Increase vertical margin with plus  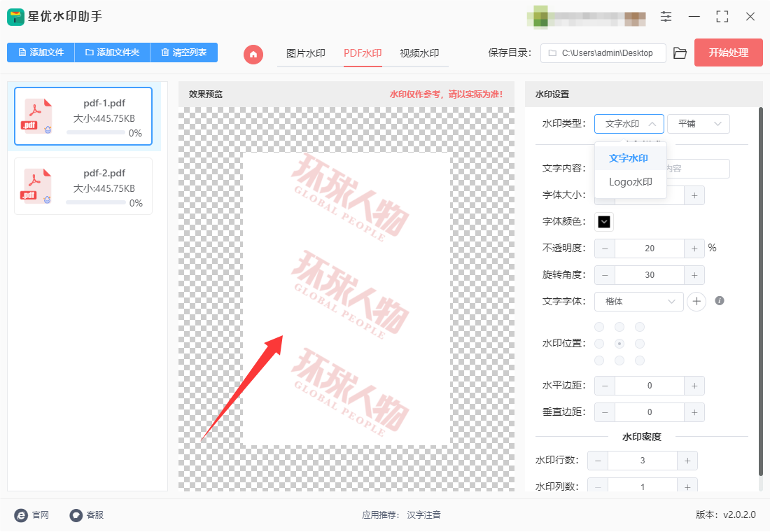click(694, 412)
